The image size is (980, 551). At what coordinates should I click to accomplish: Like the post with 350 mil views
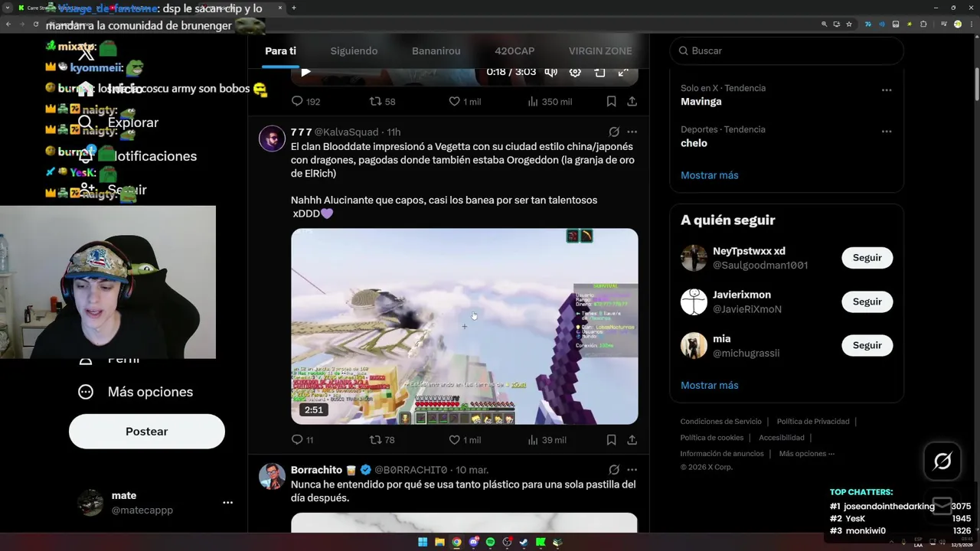coord(464,101)
